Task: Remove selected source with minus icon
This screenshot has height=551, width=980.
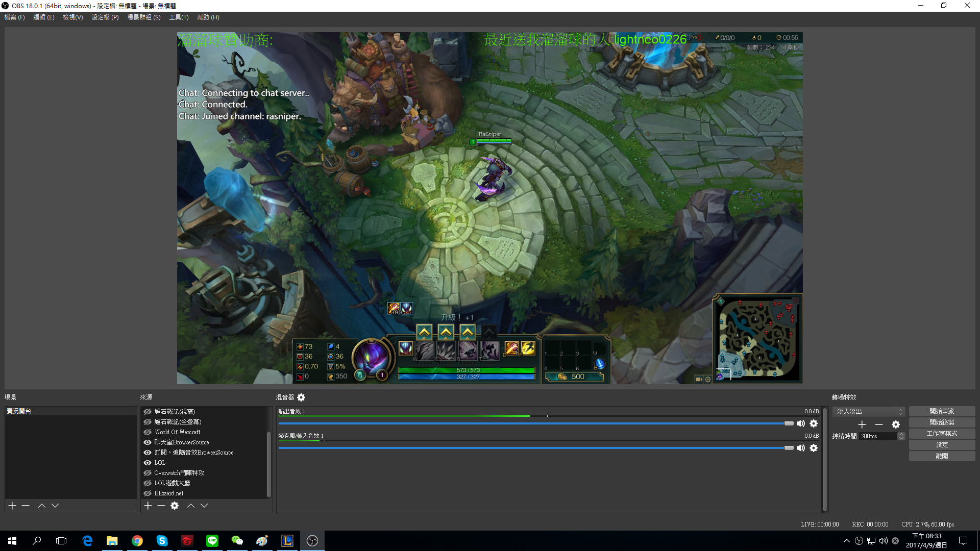Action: (161, 506)
